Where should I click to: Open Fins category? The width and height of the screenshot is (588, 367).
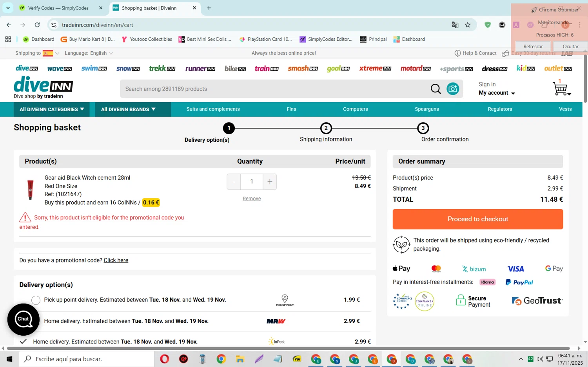[291, 109]
